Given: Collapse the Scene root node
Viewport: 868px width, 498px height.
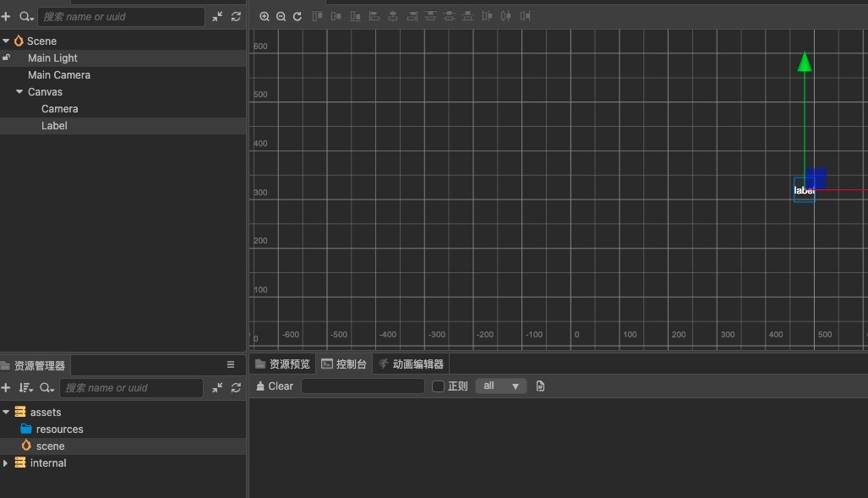Looking at the screenshot, I should click(6, 41).
